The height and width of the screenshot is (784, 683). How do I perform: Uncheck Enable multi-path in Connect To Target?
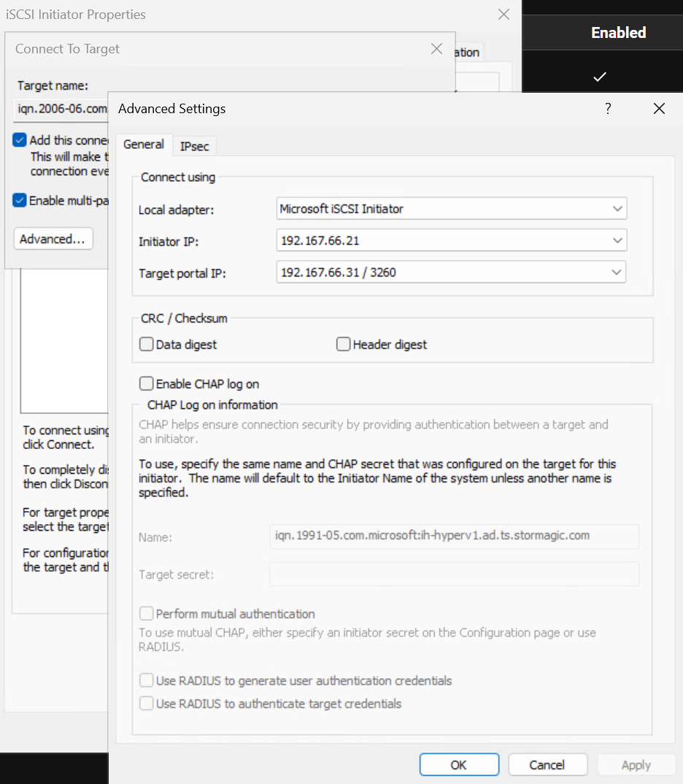(x=20, y=201)
